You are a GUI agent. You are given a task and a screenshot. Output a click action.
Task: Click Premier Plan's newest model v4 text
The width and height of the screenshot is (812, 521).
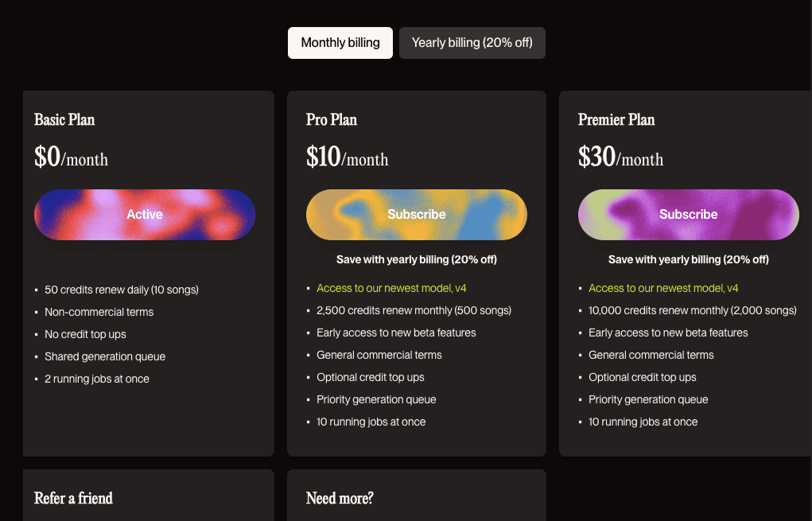tap(663, 289)
